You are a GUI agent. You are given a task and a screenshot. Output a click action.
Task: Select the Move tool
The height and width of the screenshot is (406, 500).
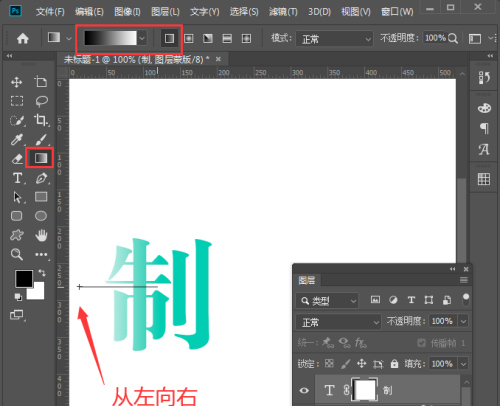pyautogui.click(x=17, y=82)
